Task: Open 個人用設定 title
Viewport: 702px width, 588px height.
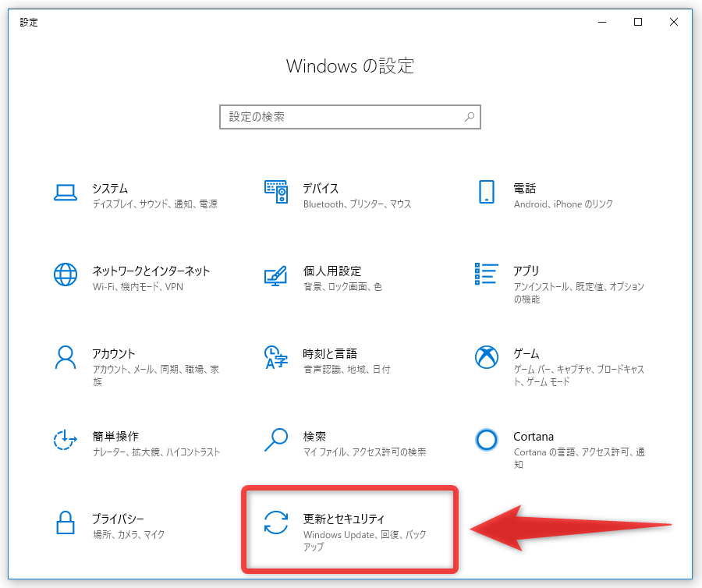Action: coord(331,271)
